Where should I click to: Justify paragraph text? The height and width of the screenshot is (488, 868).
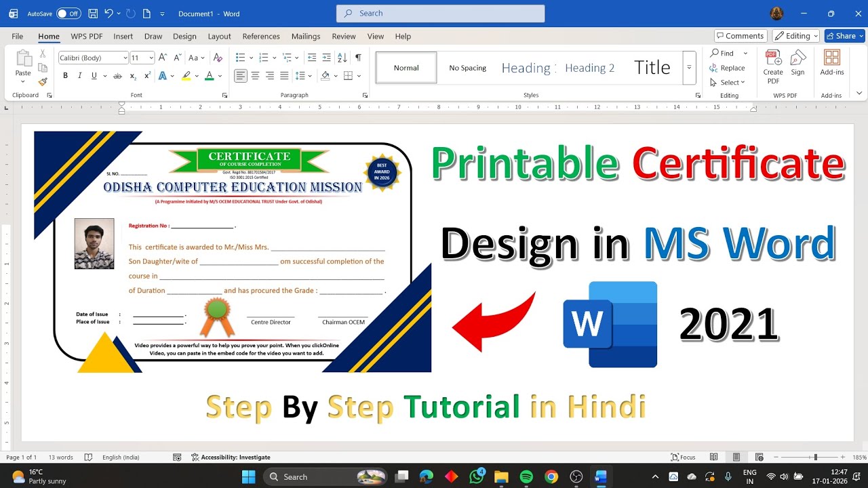284,76
